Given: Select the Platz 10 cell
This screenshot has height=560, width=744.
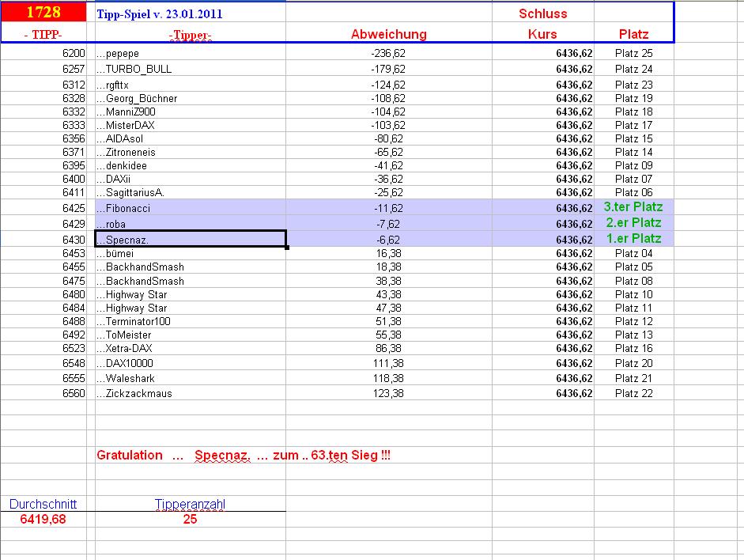Looking at the screenshot, I should (633, 294).
